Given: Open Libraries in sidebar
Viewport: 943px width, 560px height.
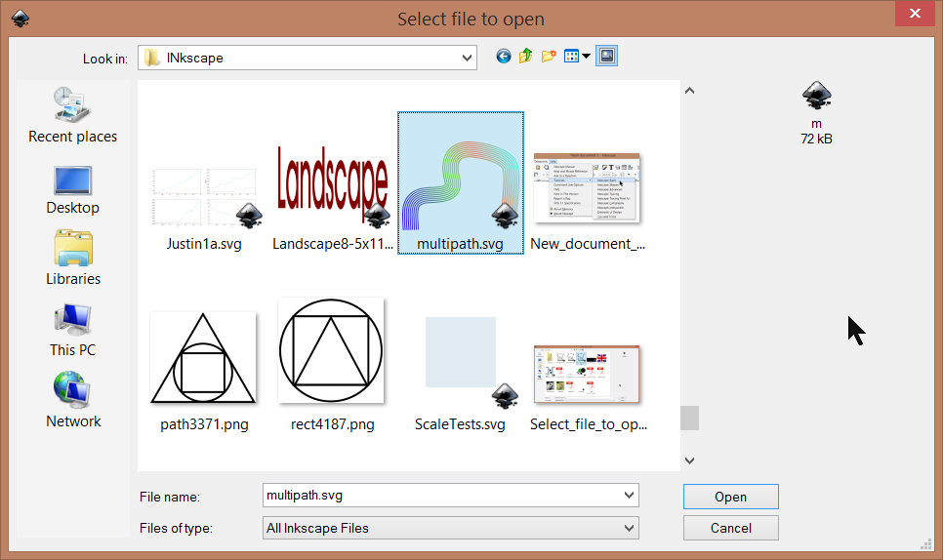Looking at the screenshot, I should (72, 260).
